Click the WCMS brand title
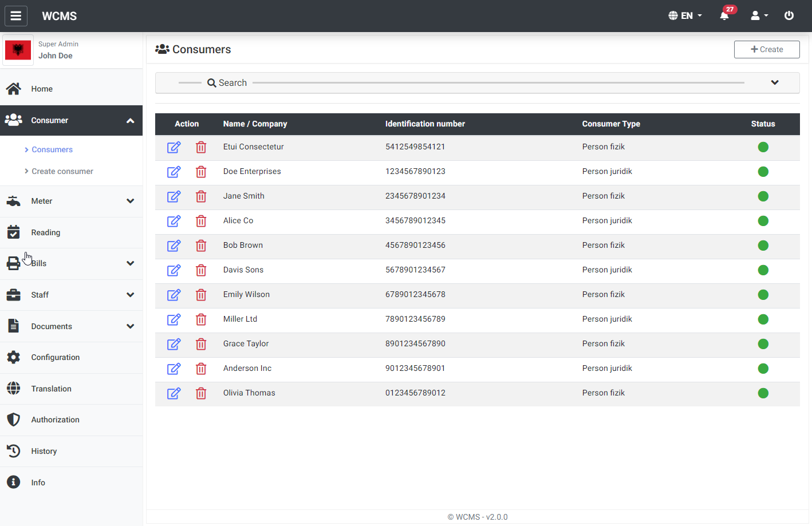This screenshot has width=812, height=526. [x=60, y=16]
